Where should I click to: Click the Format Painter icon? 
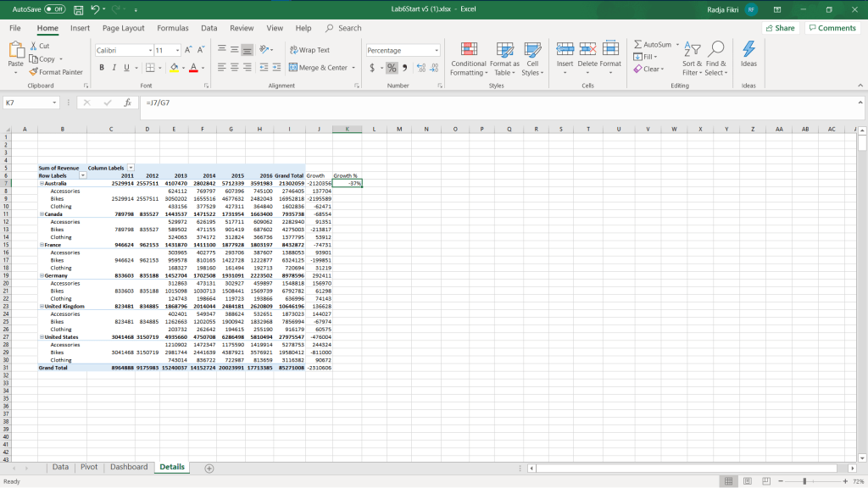34,72
